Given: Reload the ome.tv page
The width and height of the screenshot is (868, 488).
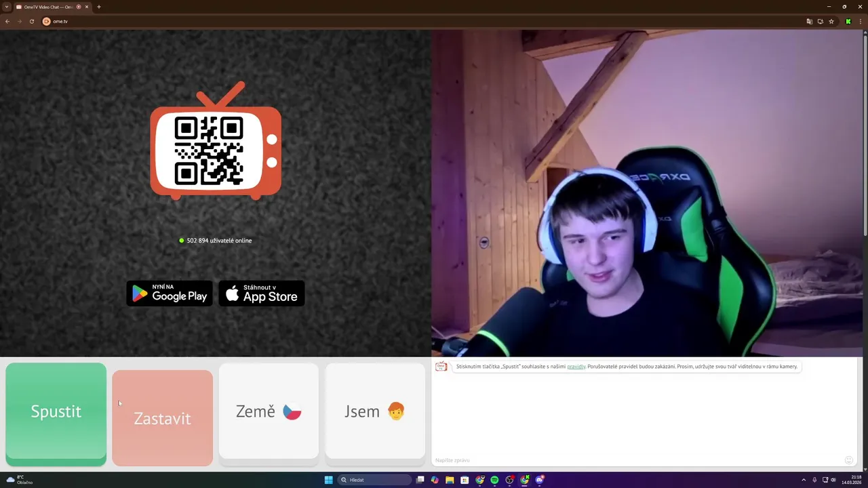Looking at the screenshot, I should point(32,21).
